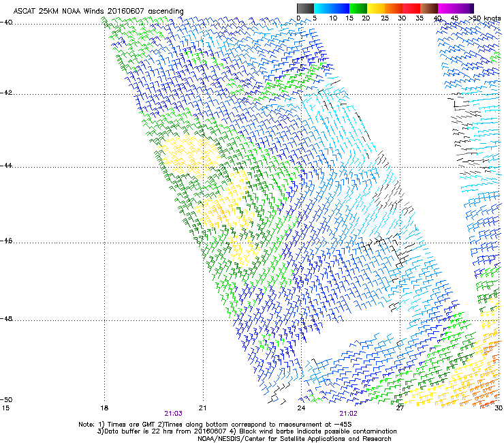Click the red 30-35 knots legend segment
Screen dimensions: 504x443
[x=411, y=8]
